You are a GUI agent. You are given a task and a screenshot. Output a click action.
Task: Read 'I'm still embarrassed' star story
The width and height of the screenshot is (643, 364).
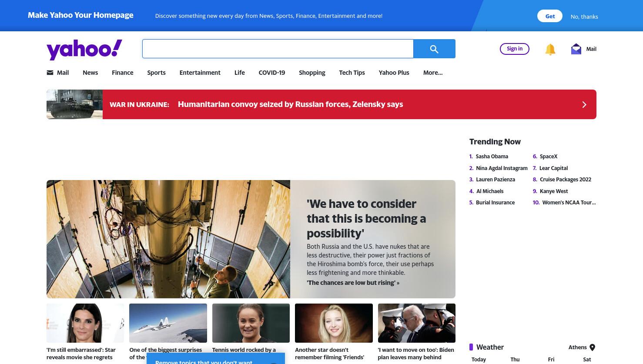pos(81,354)
